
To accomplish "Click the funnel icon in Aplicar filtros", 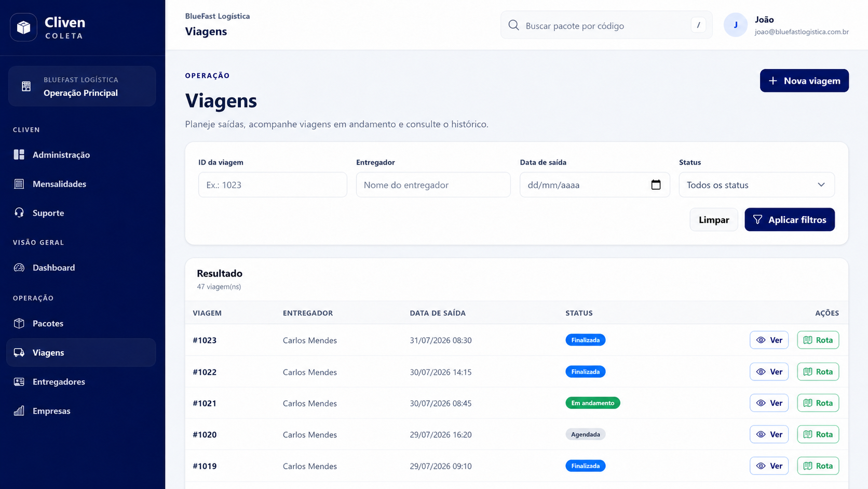I will 758,220.
